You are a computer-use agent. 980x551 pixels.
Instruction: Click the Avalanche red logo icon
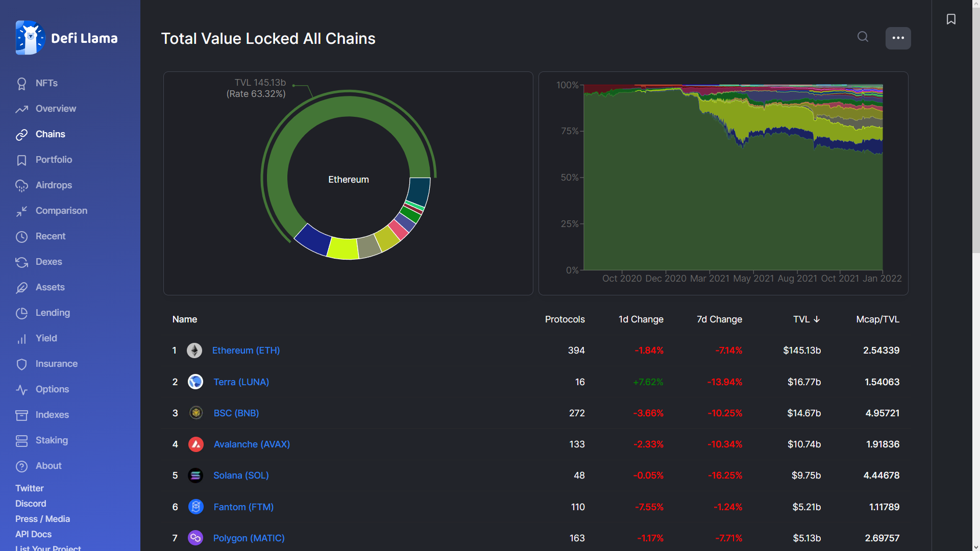pyautogui.click(x=196, y=444)
